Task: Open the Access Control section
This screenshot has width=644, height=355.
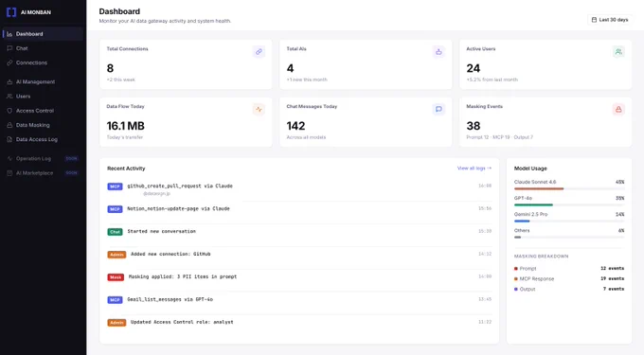Action: tap(43, 111)
